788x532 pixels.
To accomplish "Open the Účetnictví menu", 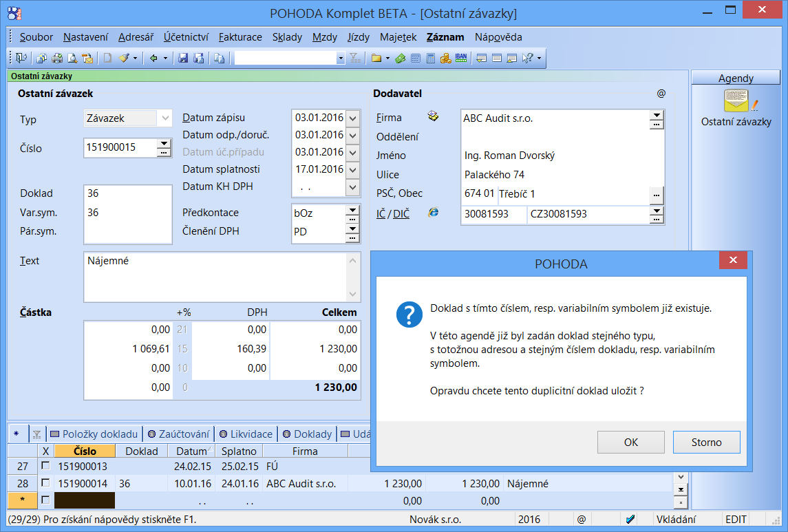I will click(x=186, y=37).
